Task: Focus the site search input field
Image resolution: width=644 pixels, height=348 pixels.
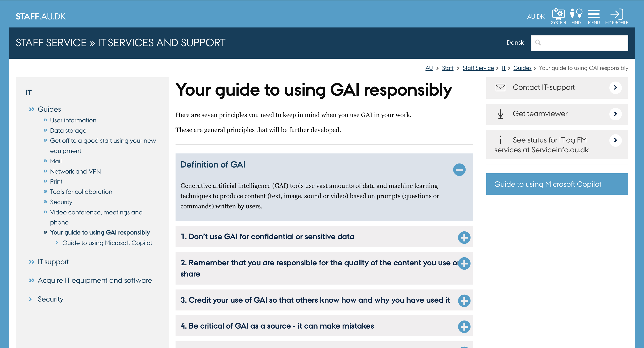Action: 579,43
